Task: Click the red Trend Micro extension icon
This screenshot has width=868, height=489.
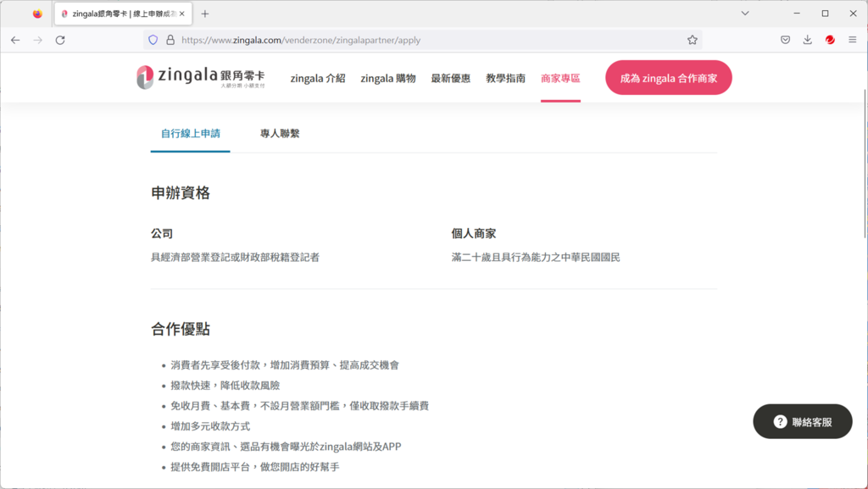Action: pos(830,40)
